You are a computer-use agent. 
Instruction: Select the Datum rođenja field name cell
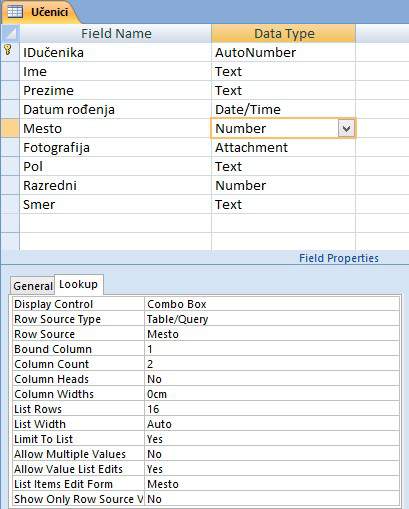click(x=116, y=109)
